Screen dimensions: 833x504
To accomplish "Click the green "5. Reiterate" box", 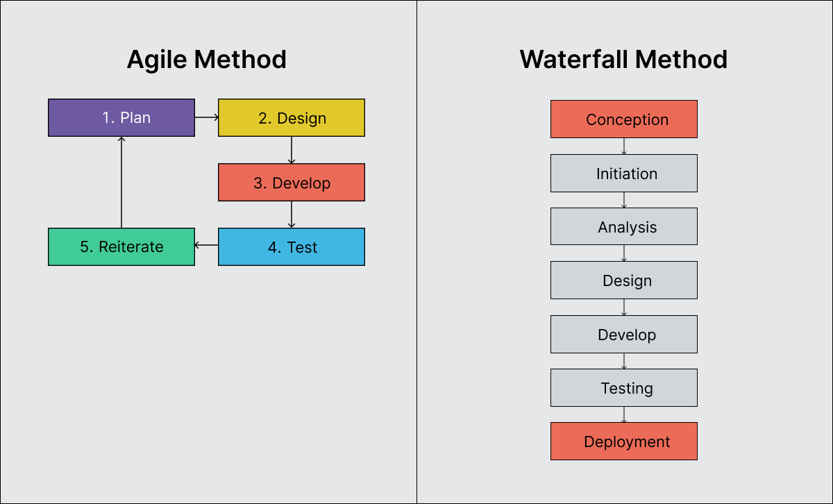I will (121, 247).
